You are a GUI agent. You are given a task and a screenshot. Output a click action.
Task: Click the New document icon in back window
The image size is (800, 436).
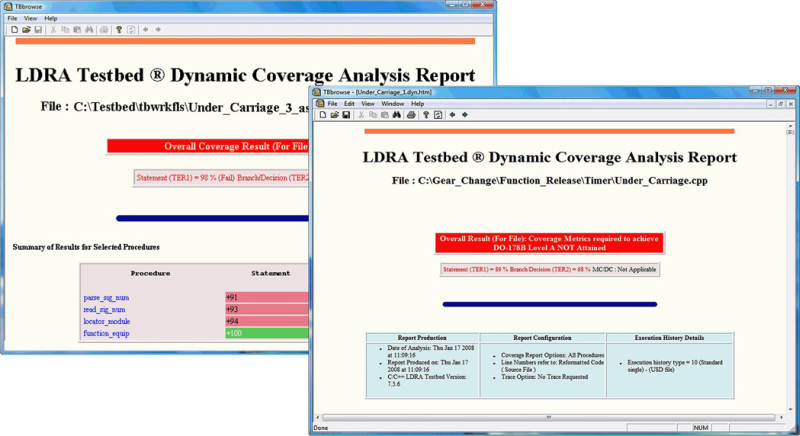(14, 30)
